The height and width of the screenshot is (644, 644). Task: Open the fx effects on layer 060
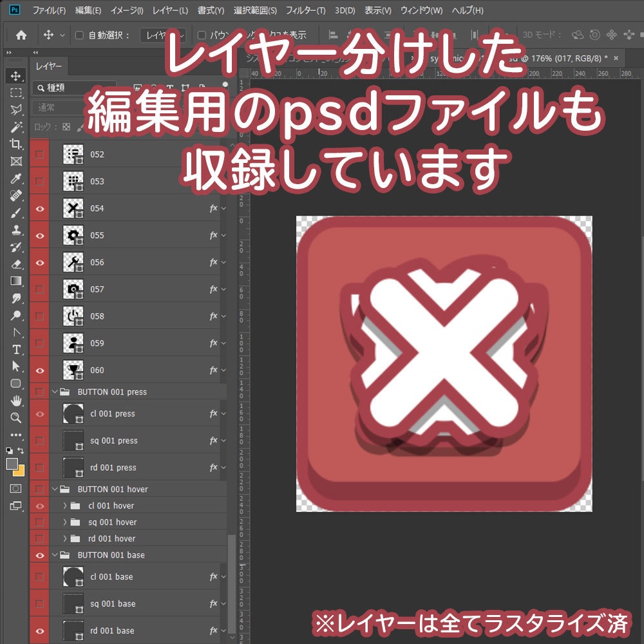pyautogui.click(x=213, y=370)
